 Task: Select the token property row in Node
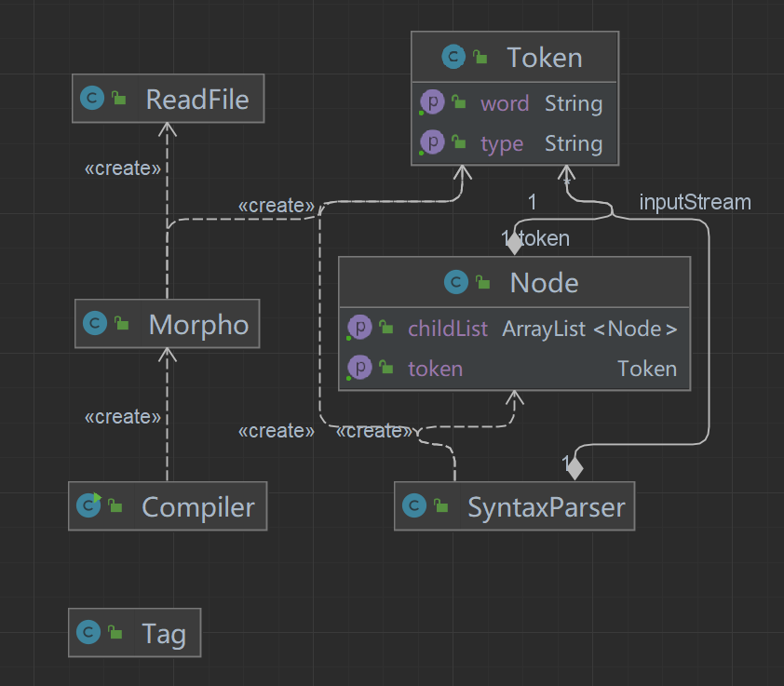click(514, 369)
